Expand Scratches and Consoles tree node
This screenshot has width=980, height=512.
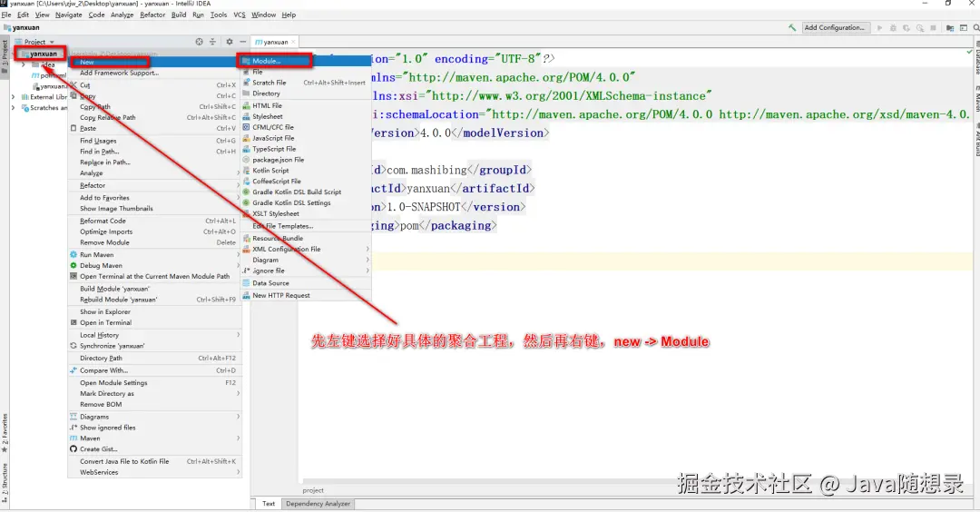(13, 107)
